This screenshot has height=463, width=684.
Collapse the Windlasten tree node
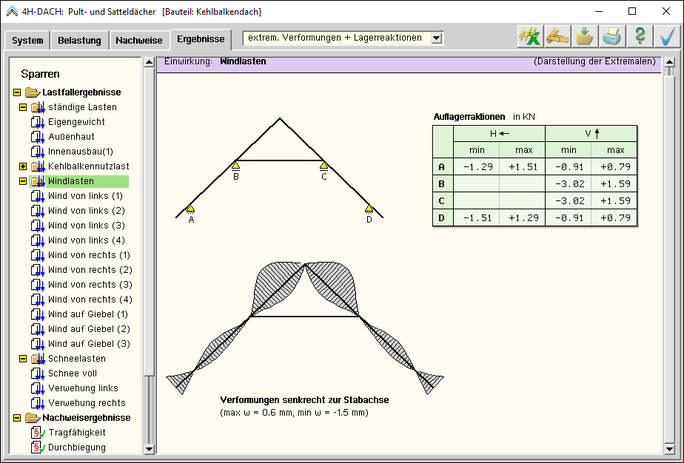pos(23,181)
